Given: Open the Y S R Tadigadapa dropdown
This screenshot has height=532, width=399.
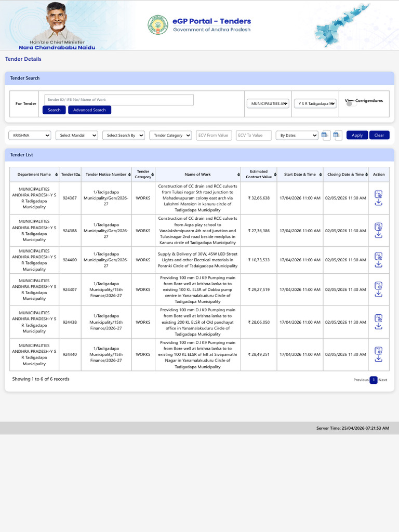Looking at the screenshot, I should point(315,103).
